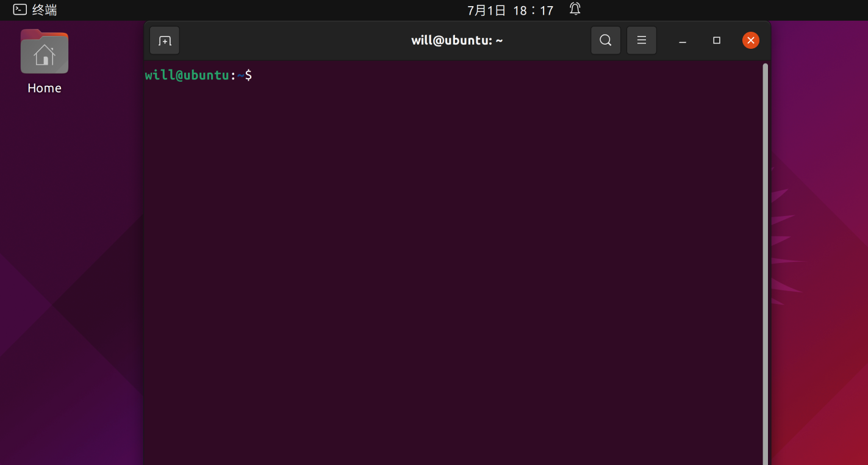Viewport: 868px width, 465px height.
Task: Click the will@ubuntu: ~ window title
Action: click(457, 41)
